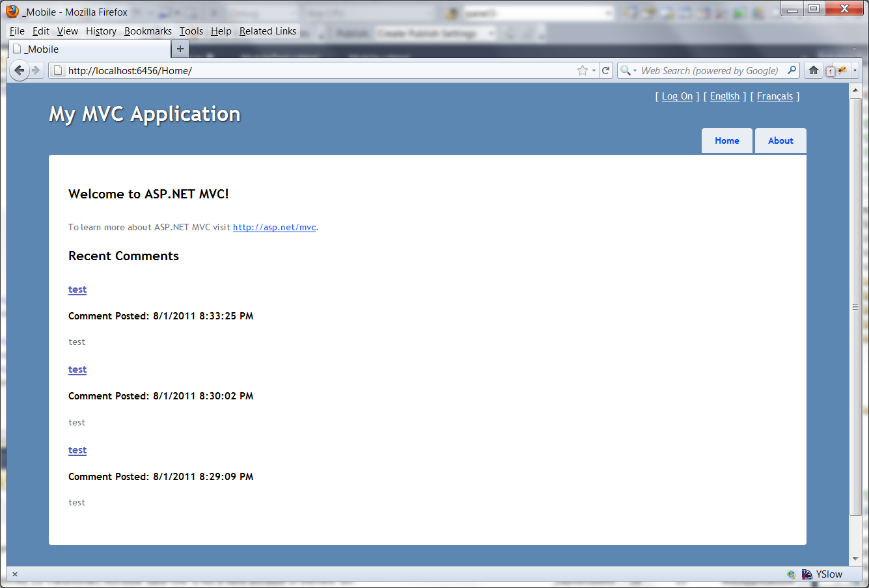Open the bookmark star dropdown arrow
Image resolution: width=869 pixels, height=588 pixels.
pos(594,70)
